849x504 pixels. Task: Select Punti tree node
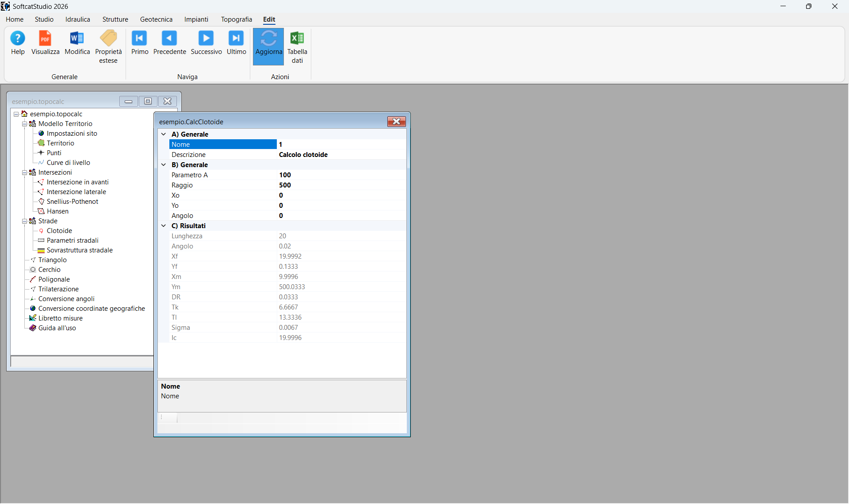pyautogui.click(x=54, y=153)
